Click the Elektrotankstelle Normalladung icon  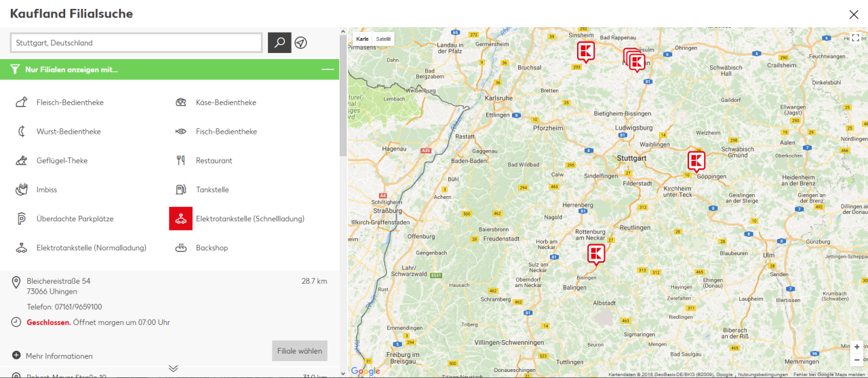coord(22,248)
